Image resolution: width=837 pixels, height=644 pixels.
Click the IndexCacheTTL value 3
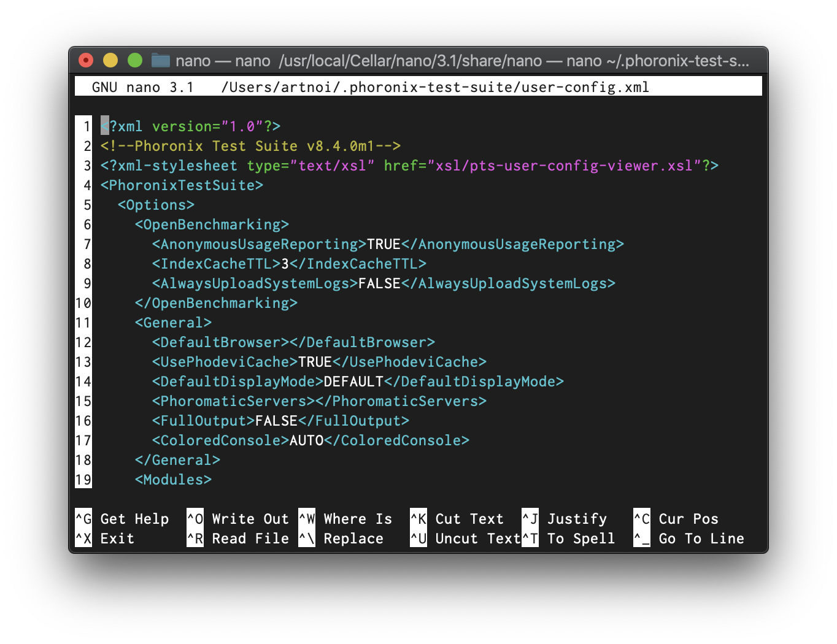[x=285, y=264]
